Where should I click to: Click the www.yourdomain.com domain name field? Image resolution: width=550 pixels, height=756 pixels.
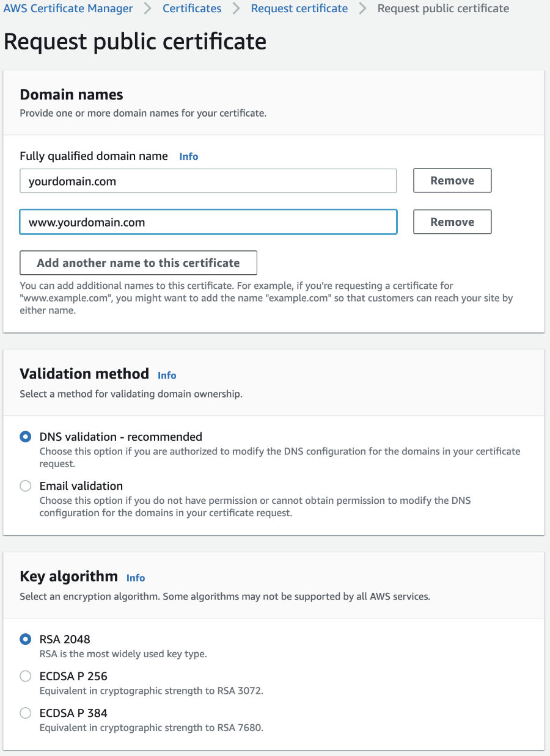[208, 222]
